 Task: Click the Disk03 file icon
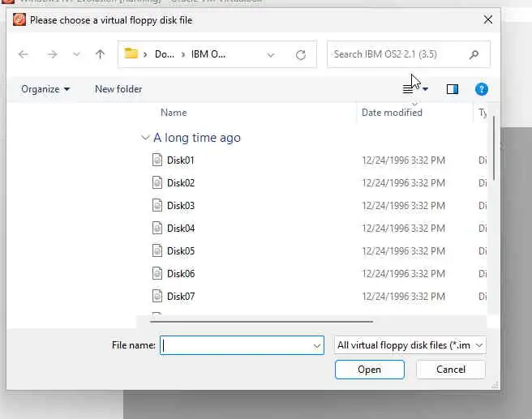click(x=157, y=205)
